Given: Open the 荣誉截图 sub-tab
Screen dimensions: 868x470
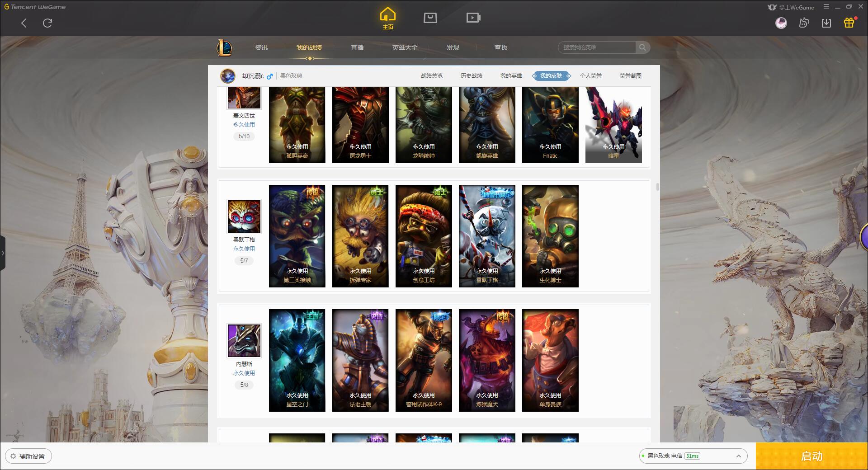Looking at the screenshot, I should coord(631,76).
